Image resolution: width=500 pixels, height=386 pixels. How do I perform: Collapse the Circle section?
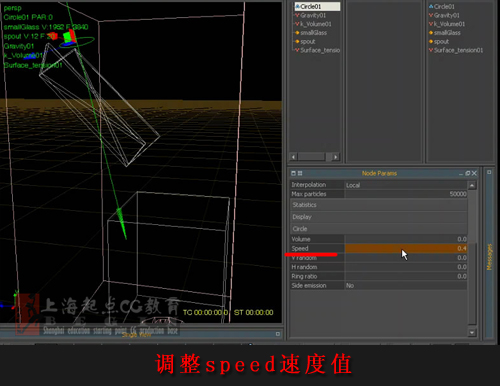pyautogui.click(x=379, y=229)
